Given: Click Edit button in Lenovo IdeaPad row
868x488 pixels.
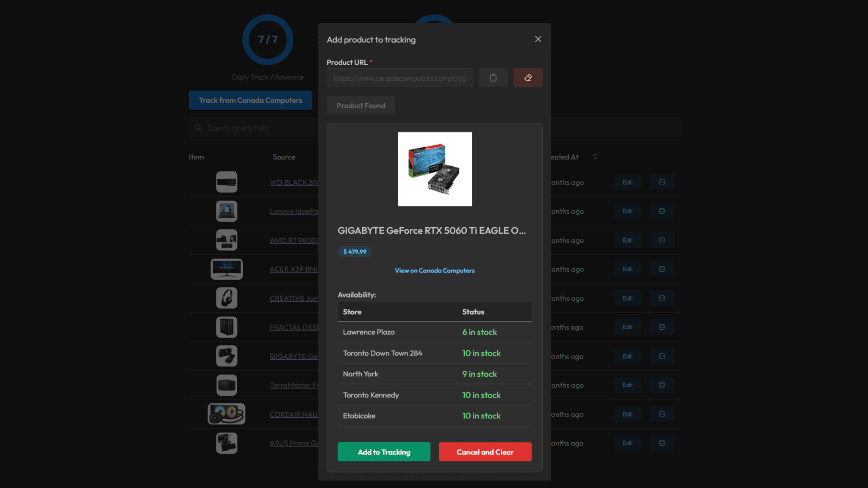Looking at the screenshot, I should click(x=627, y=211).
